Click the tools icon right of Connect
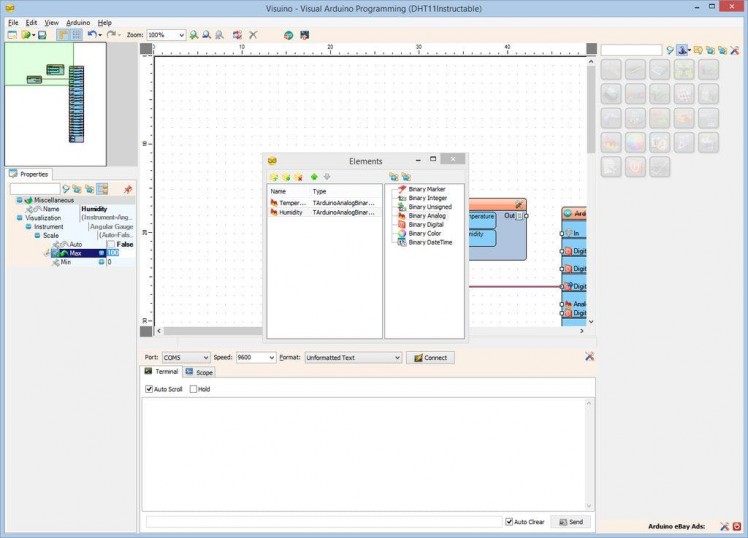The image size is (748, 538). click(x=589, y=357)
